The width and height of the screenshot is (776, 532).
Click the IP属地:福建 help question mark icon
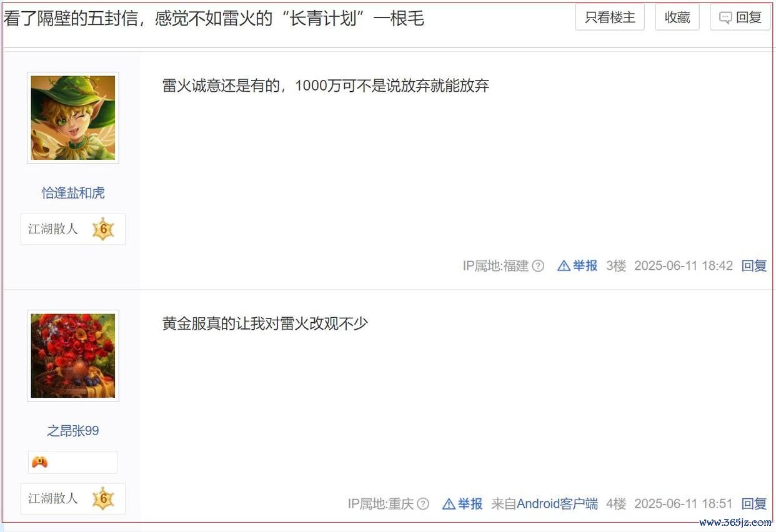tap(538, 266)
